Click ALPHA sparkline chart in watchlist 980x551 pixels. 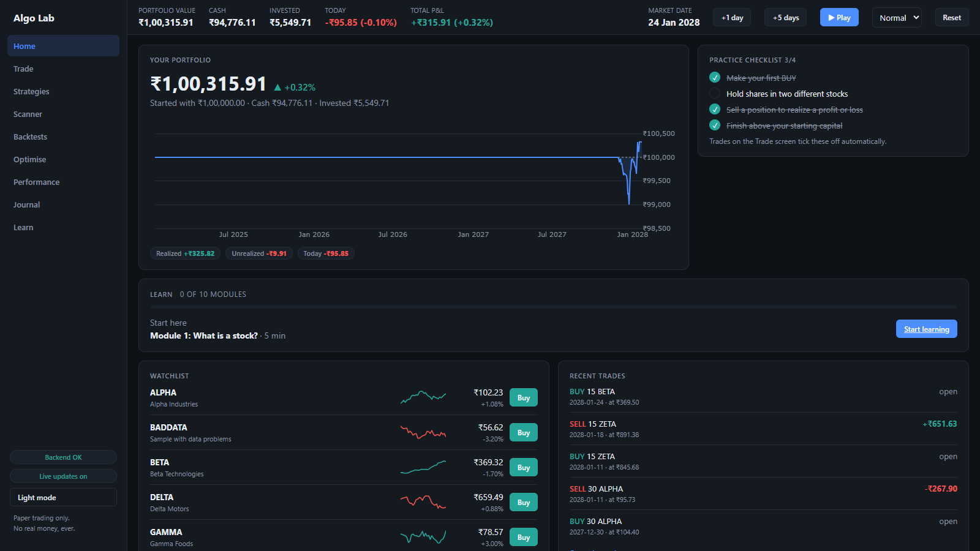[x=423, y=397]
